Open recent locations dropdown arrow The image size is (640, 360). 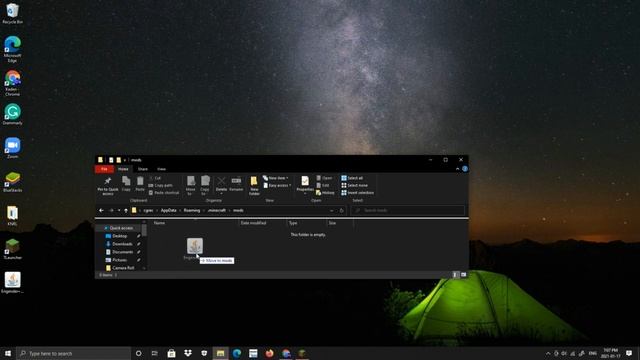119,211
